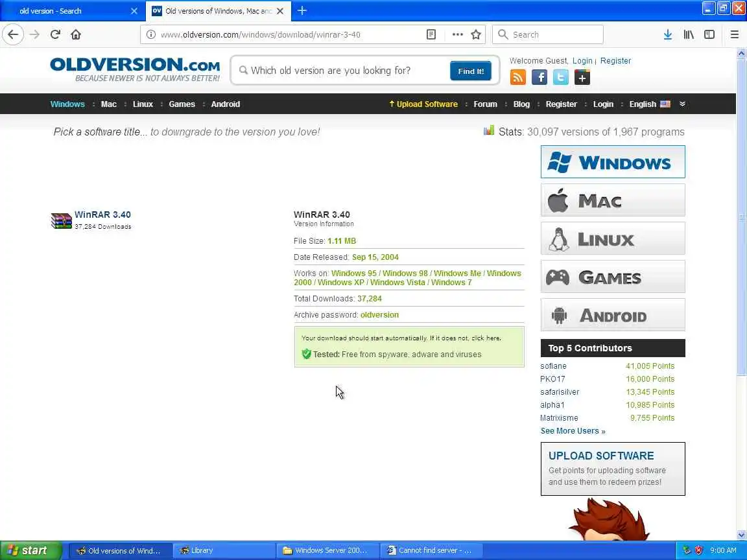
Task: Open Android in the navigation bar
Action: (x=226, y=104)
